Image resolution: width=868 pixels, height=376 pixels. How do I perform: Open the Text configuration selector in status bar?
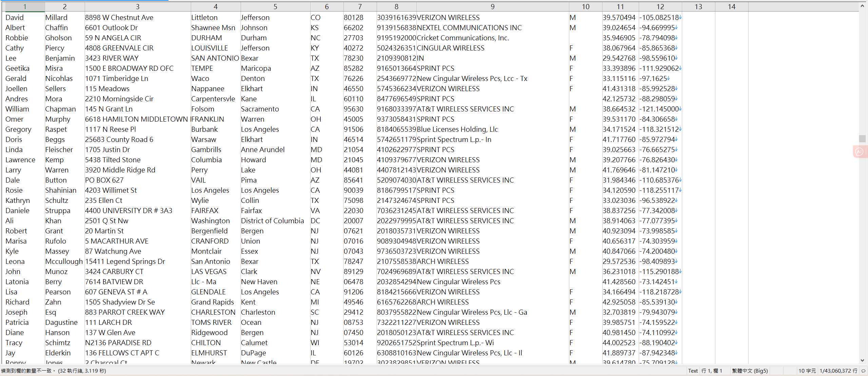pos(693,371)
